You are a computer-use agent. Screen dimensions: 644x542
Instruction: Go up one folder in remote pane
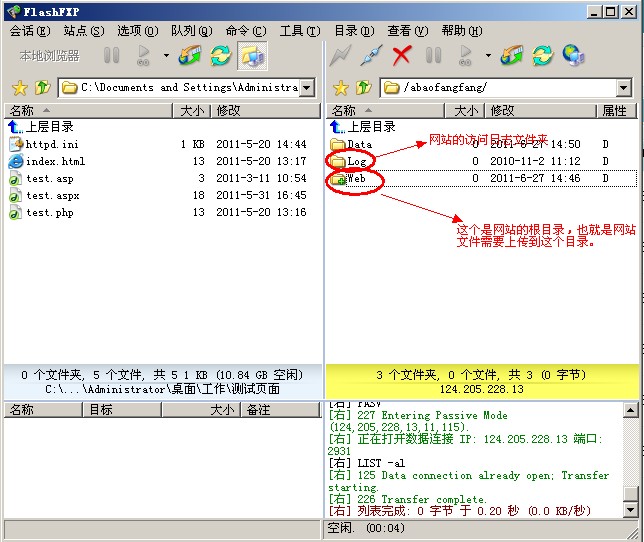click(362, 88)
